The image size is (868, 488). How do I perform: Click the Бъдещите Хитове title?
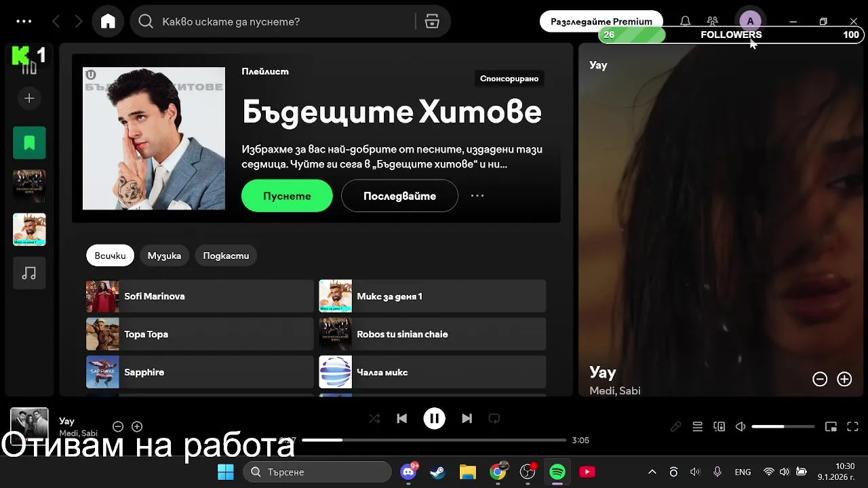click(x=391, y=112)
